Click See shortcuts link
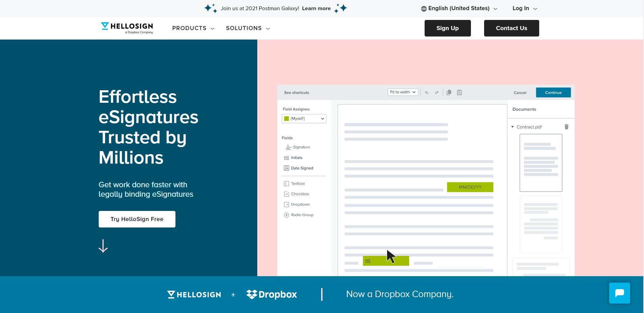The width and height of the screenshot is (644, 313). coord(296,93)
